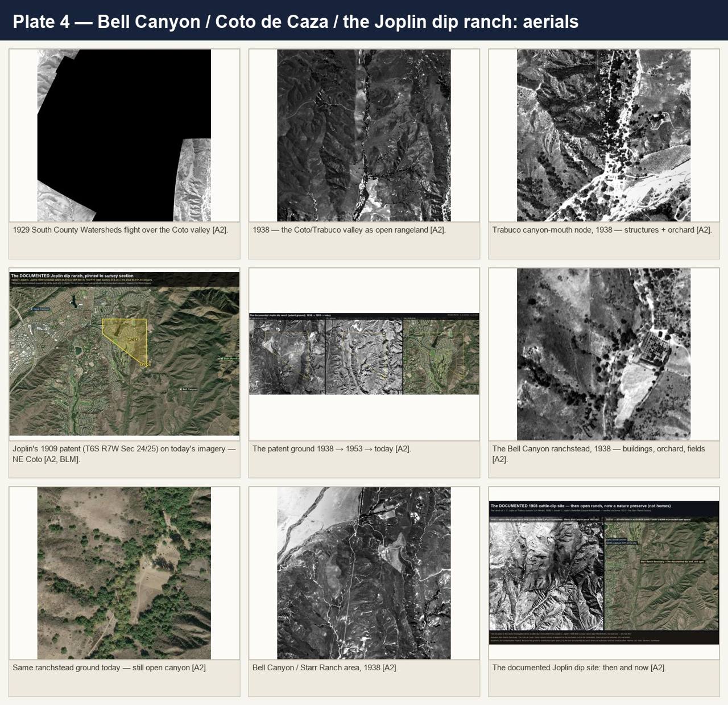Click the caption '1929 South County Watersheds flight over the Coto valley [A2].'
728x705 pixels.
[120, 230]
